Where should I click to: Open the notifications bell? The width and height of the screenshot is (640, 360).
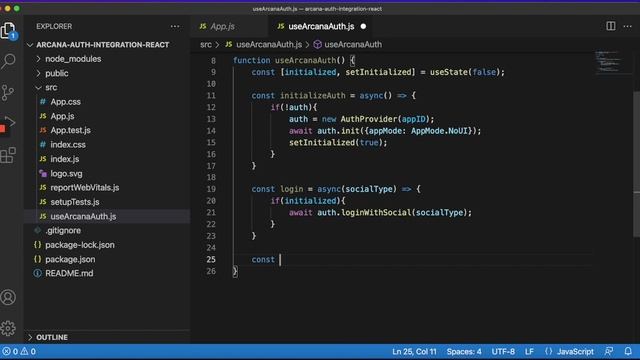click(628, 351)
